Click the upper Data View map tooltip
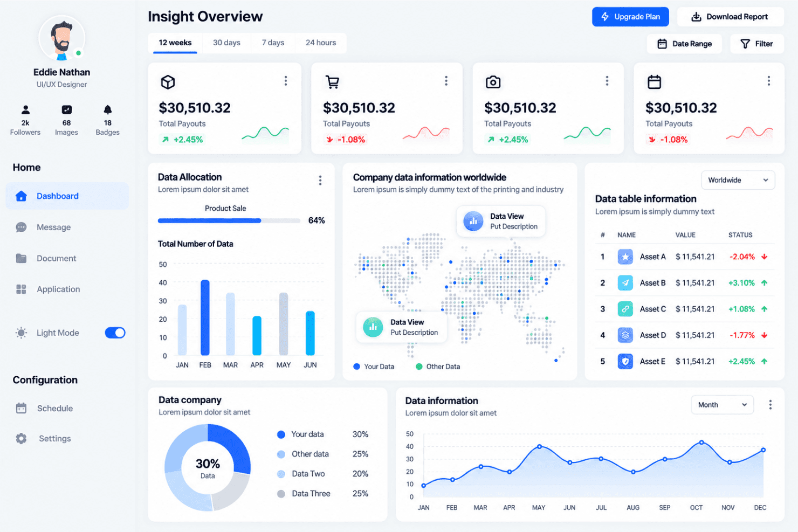The height and width of the screenshot is (532, 798). [x=501, y=221]
